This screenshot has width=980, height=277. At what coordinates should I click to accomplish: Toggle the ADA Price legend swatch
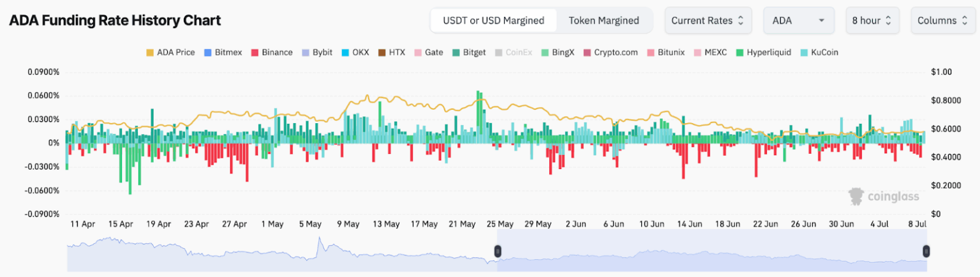(151, 52)
